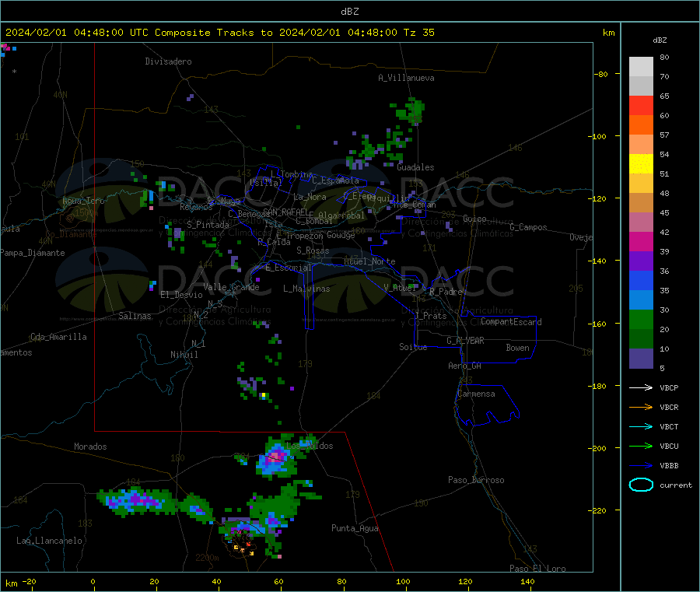Click the storm echo west of marker 184
The height and width of the screenshot is (592, 700).
pyautogui.click(x=136, y=501)
